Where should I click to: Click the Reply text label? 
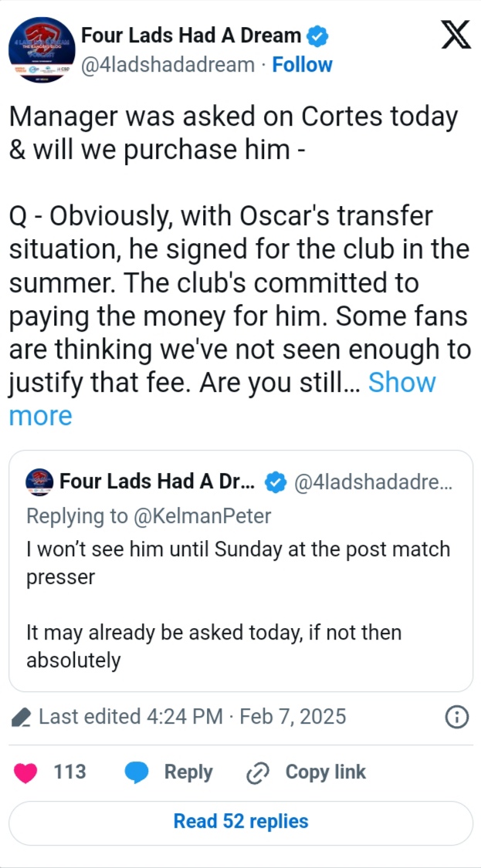pyautogui.click(x=188, y=773)
